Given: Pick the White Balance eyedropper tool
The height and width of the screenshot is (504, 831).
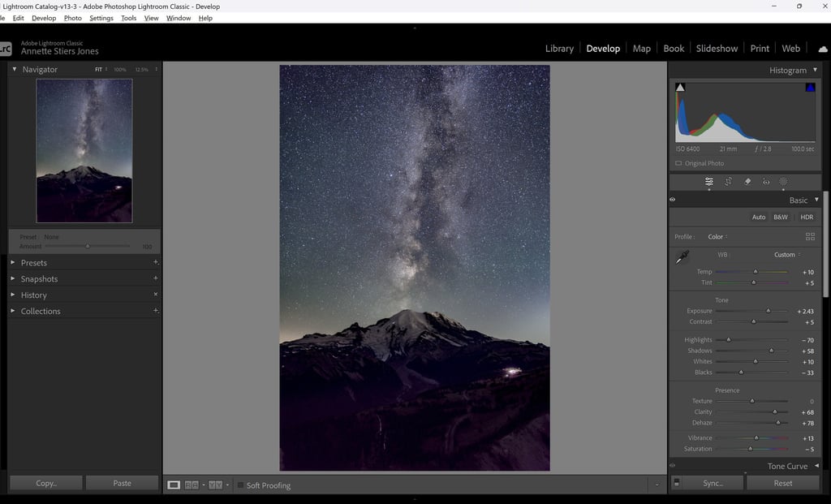Looking at the screenshot, I should point(682,257).
